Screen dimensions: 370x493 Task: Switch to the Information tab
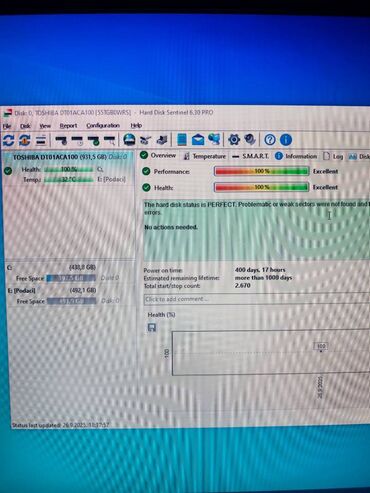tap(296, 156)
